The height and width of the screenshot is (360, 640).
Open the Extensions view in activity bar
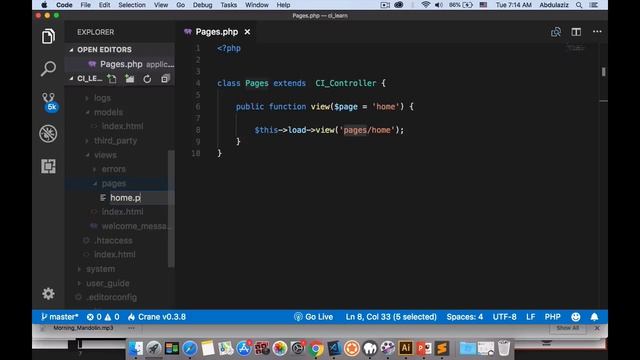click(48, 166)
